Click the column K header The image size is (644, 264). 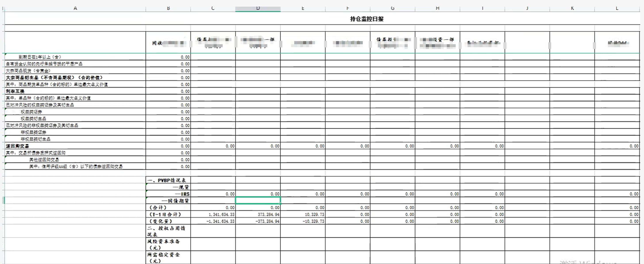[x=572, y=8]
